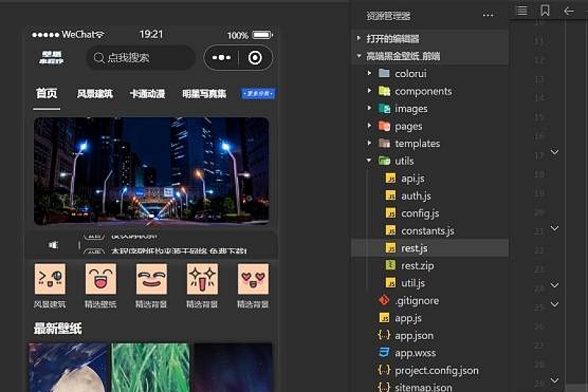This screenshot has height=392, width=588.
Task: Switch to the 风景建筑 tab
Action: click(x=95, y=94)
